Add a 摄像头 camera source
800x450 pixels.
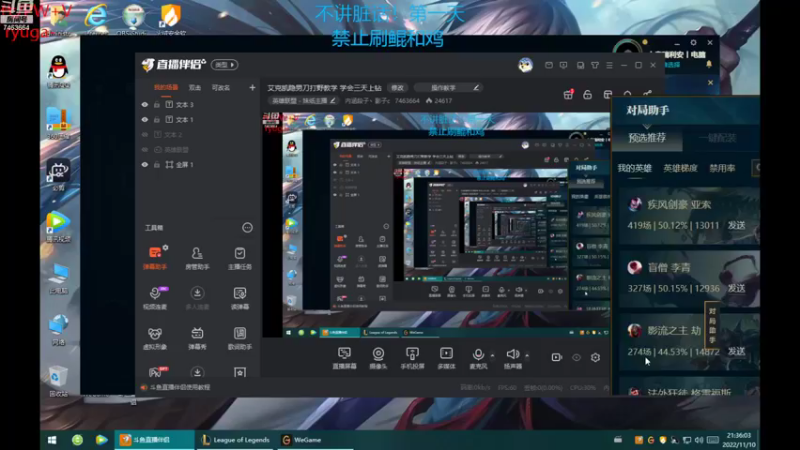(378, 358)
